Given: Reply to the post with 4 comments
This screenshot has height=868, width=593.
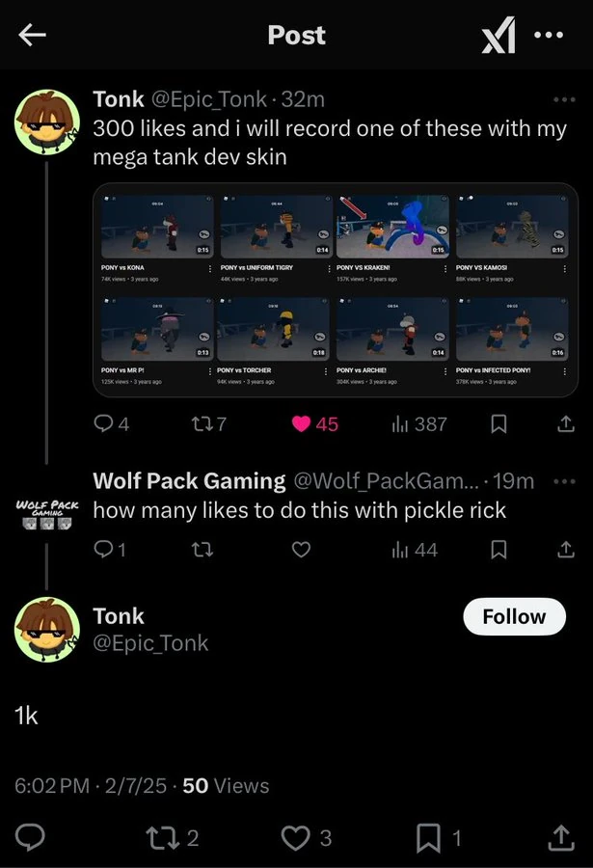Looking at the screenshot, I should (x=103, y=423).
